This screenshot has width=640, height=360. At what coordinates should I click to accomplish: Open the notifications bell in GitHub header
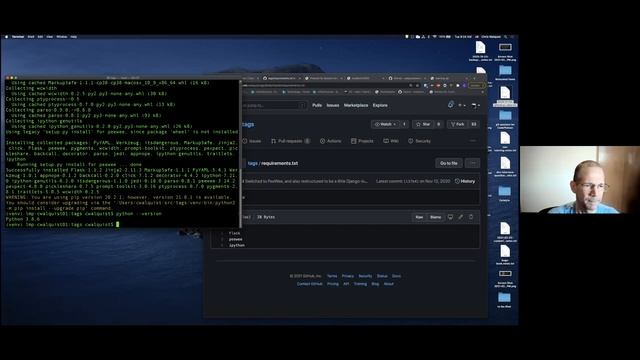click(451, 105)
